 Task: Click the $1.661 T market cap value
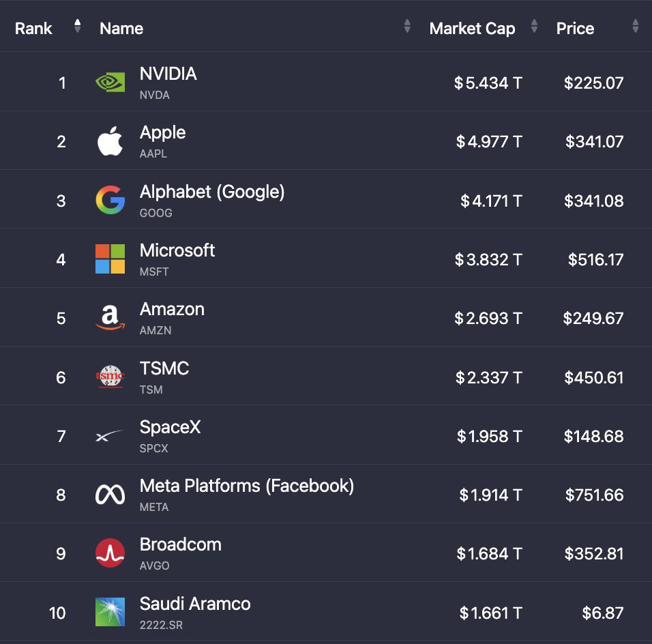pos(491,613)
